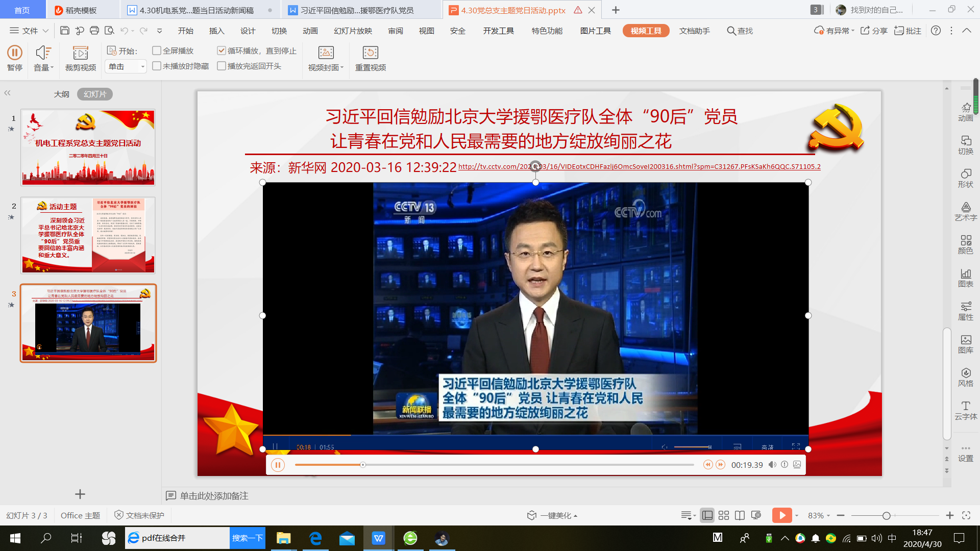Start slideshow with orange play button
The width and height of the screenshot is (980, 551).
pyautogui.click(x=781, y=515)
